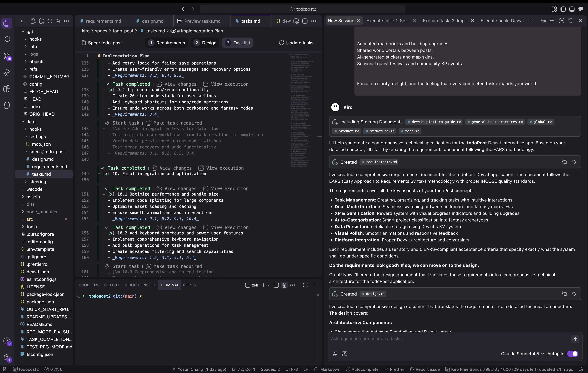Open the Search view in activity bar
Image resolution: width=588 pixels, height=373 pixels.
click(7, 40)
